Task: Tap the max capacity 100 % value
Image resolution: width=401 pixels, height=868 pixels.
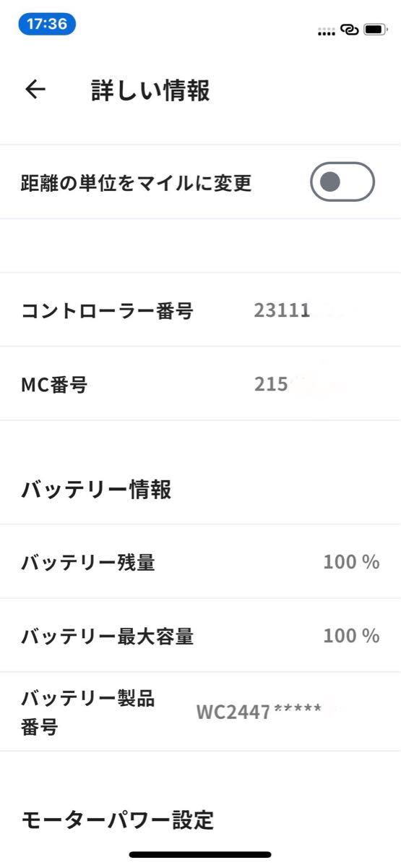Action: 351,636
